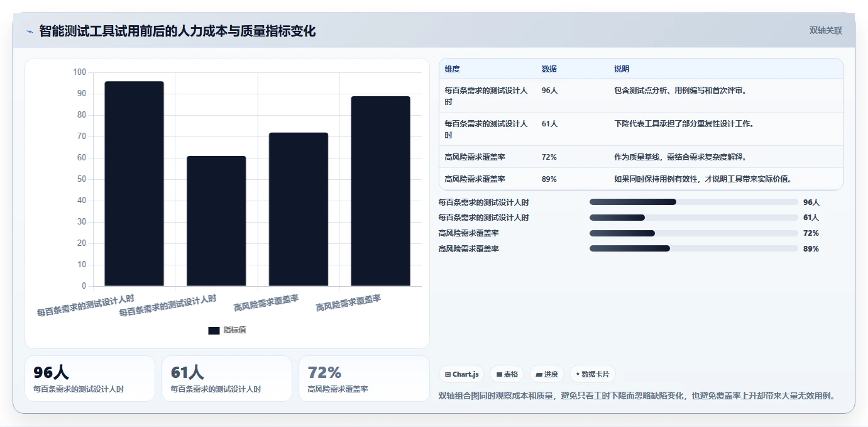Open the 72% 高风险需求覆盖率 stat card
Screen dimensions: 868x427
click(x=364, y=379)
